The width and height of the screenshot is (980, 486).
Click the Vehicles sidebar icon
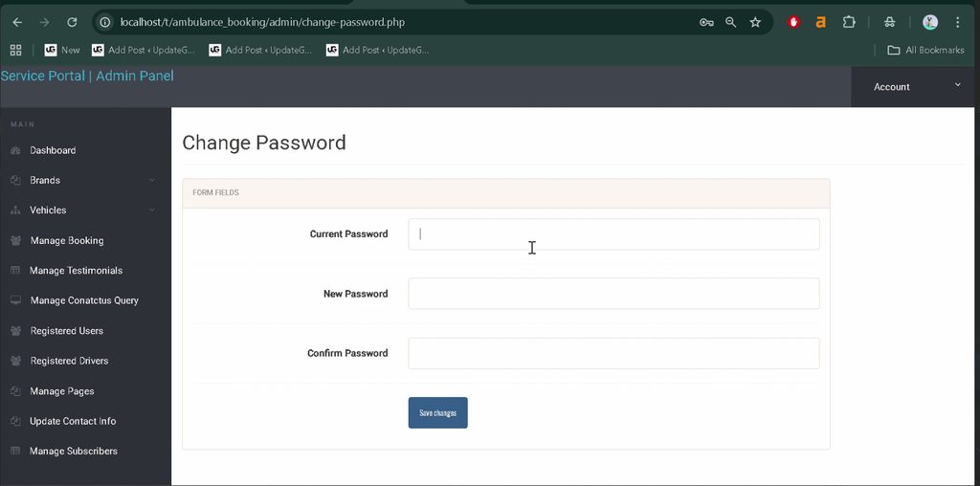15,210
